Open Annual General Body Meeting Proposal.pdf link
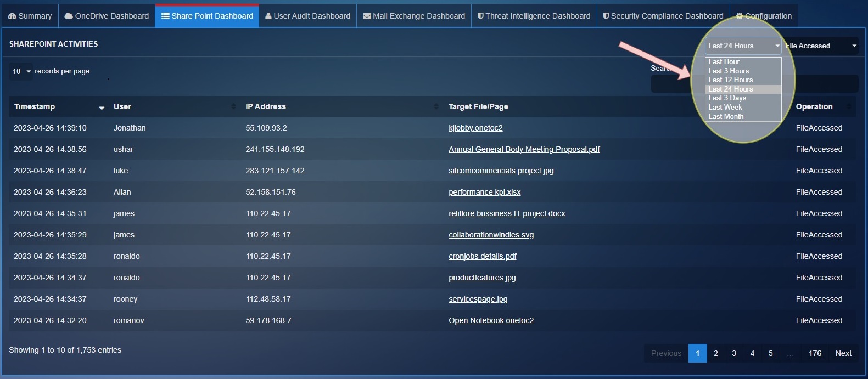The width and height of the screenshot is (868, 379). [x=524, y=149]
